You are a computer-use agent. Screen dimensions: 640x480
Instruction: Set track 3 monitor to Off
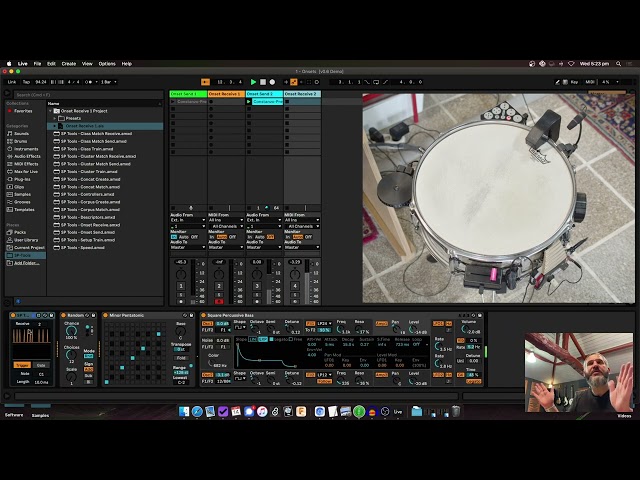pos(271,237)
